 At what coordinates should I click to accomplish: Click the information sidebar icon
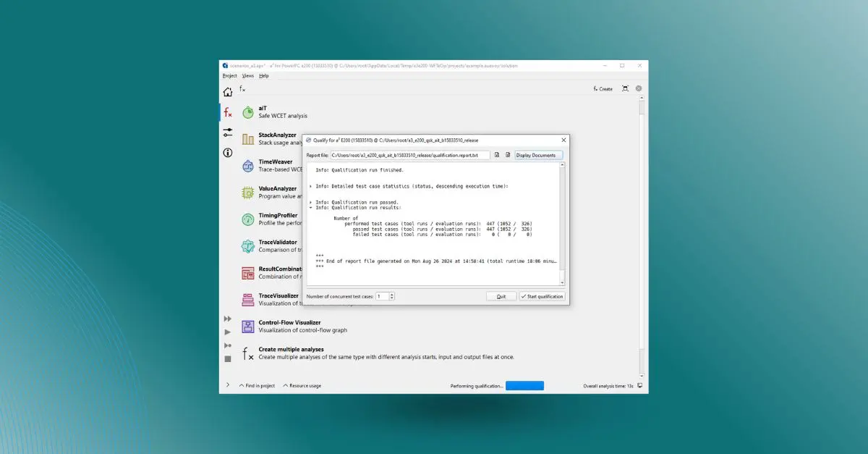[x=228, y=153]
